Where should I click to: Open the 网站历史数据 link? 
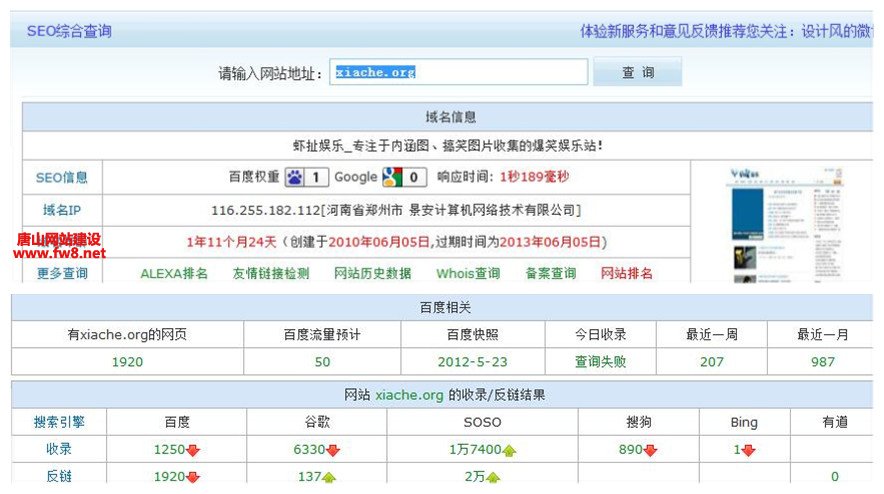(x=372, y=273)
